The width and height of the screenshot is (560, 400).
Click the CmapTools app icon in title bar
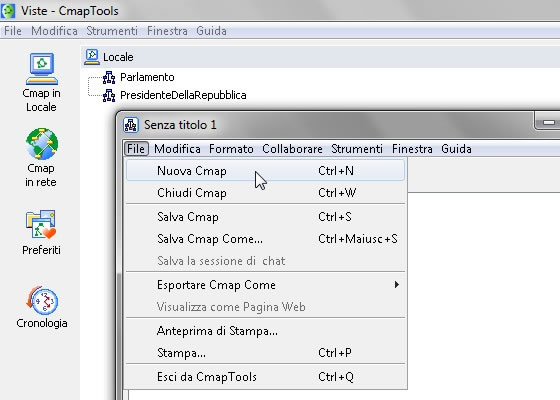(x=8, y=11)
